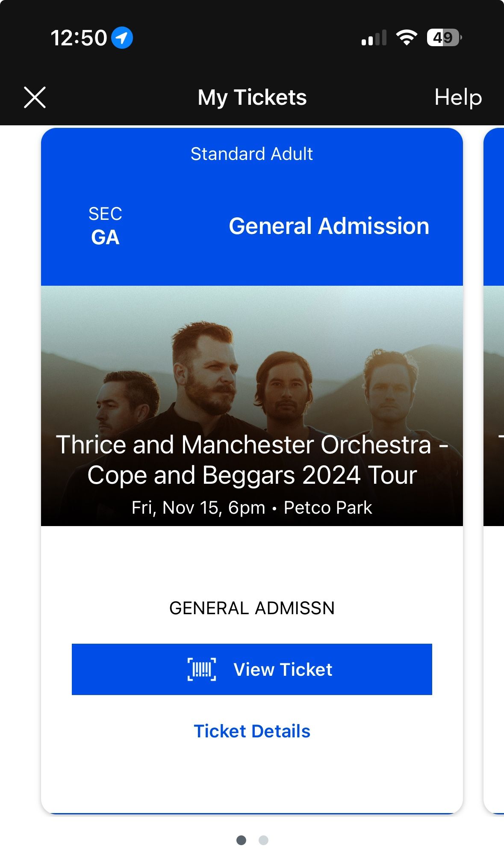Viewport: 504px width, 855px height.
Task: Tap the location arrow icon in status bar
Action: pos(122,38)
